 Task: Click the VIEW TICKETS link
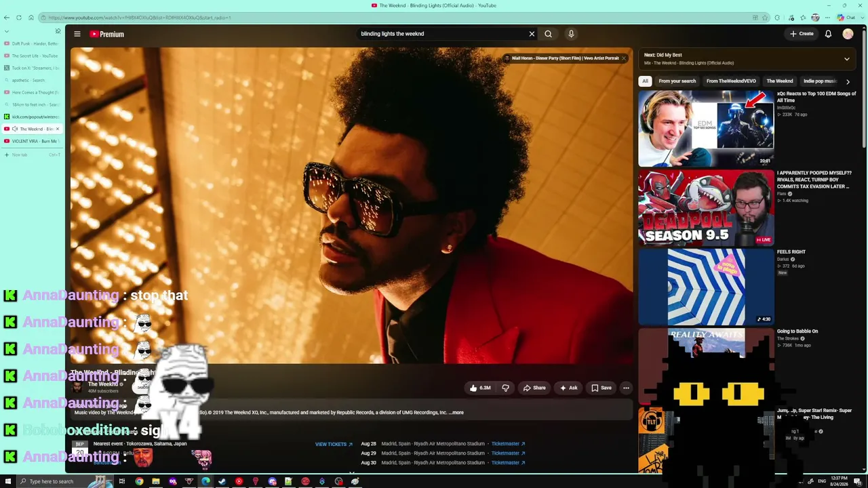pyautogui.click(x=334, y=444)
